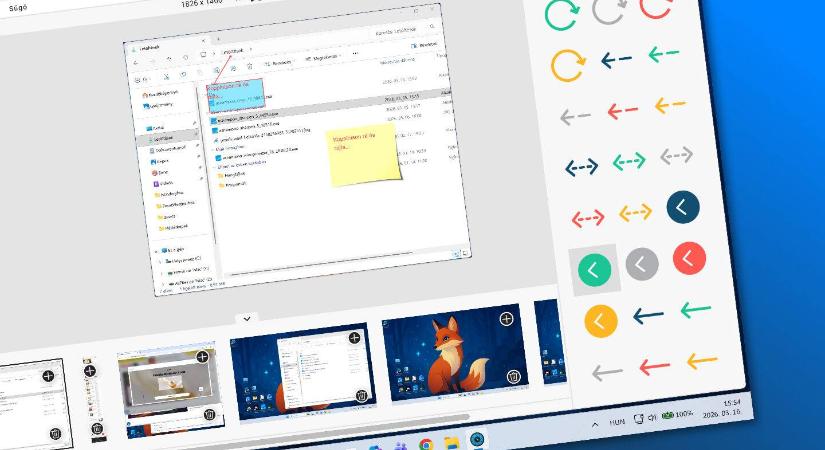Image resolution: width=825 pixels, height=450 pixels.
Task: Pick the yellow dashed double-headed arrow sticker
Action: 635,213
